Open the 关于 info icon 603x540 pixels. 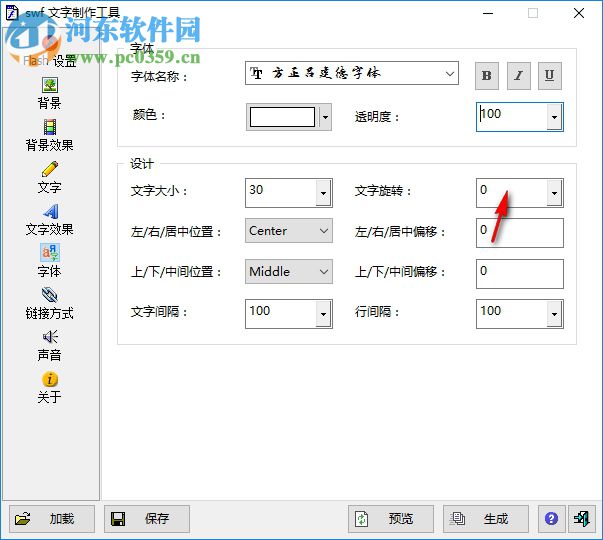pos(50,379)
